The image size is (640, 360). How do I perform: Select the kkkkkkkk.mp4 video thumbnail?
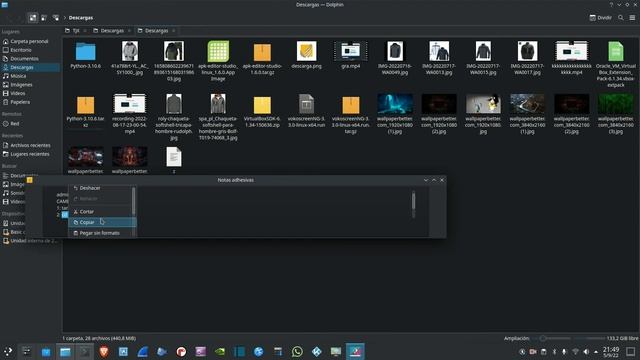click(x=571, y=51)
